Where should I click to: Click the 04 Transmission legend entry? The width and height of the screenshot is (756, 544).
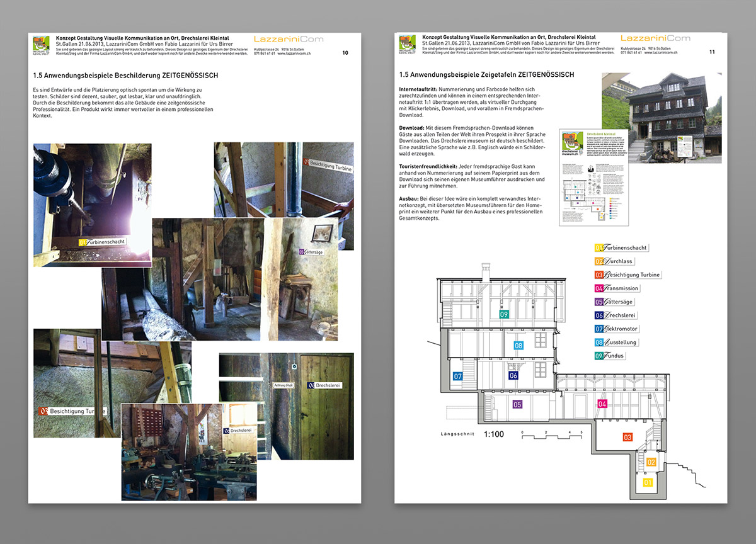click(x=617, y=288)
